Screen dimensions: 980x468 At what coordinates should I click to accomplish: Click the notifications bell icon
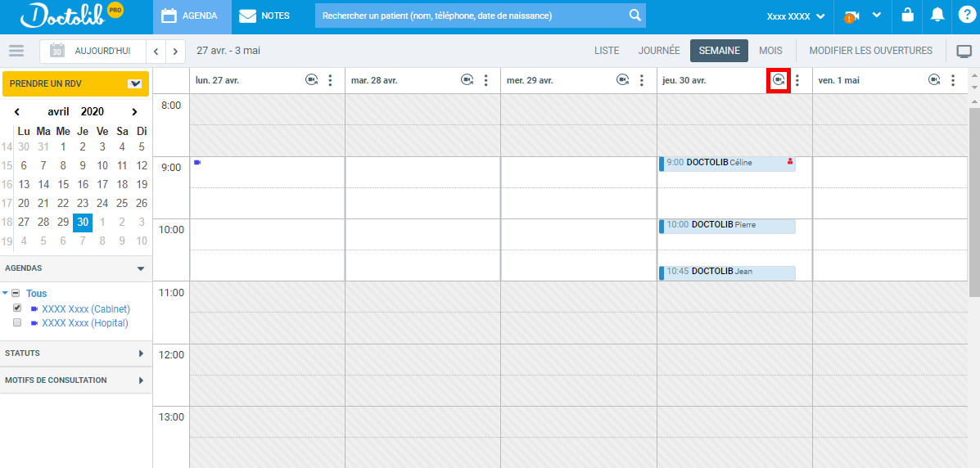[937, 16]
